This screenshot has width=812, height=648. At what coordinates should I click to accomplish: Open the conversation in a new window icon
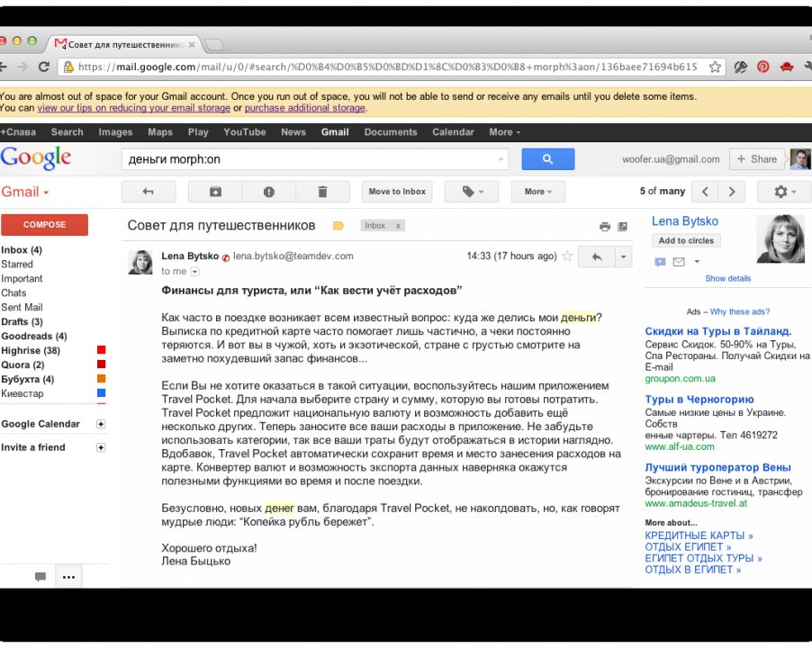point(622,227)
